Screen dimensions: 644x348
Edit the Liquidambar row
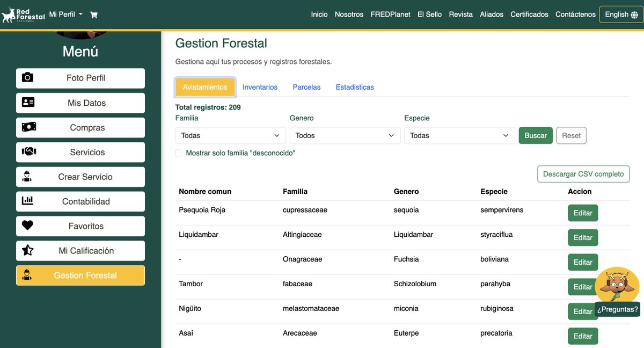583,238
